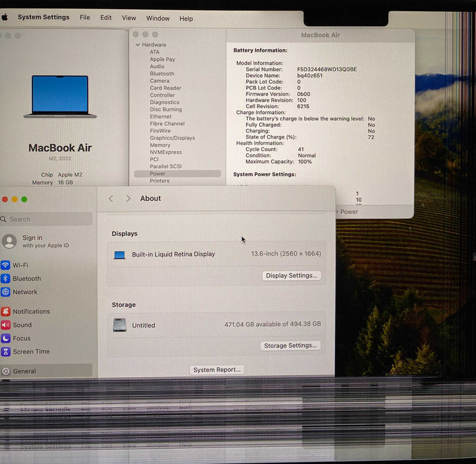Click State of Charge value 72
This screenshot has width=476, height=464.
[371, 137]
